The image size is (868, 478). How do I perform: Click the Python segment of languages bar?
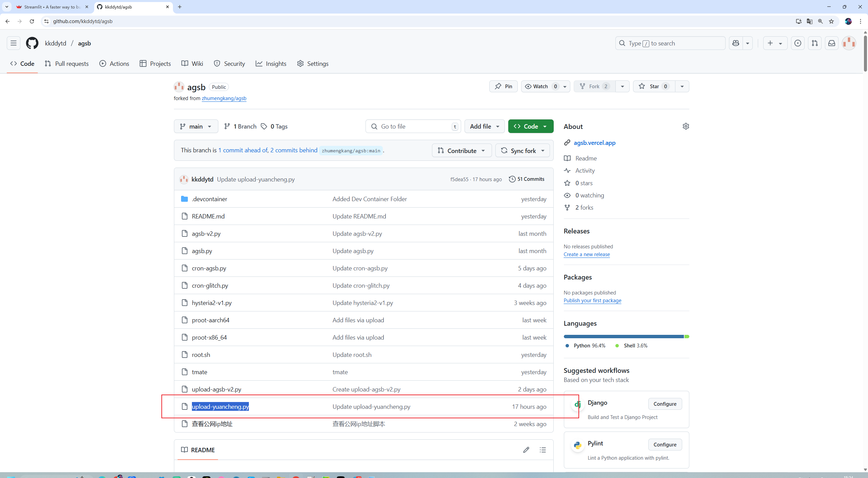tap(624, 337)
